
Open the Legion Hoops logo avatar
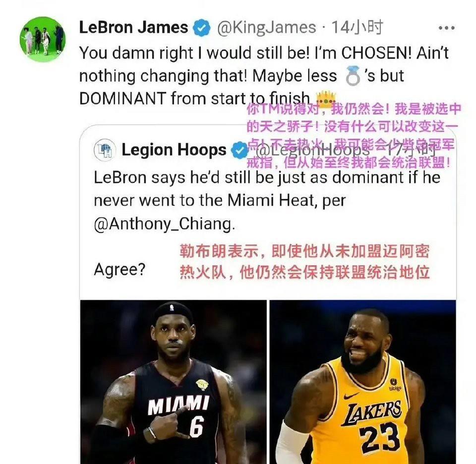tap(105, 150)
